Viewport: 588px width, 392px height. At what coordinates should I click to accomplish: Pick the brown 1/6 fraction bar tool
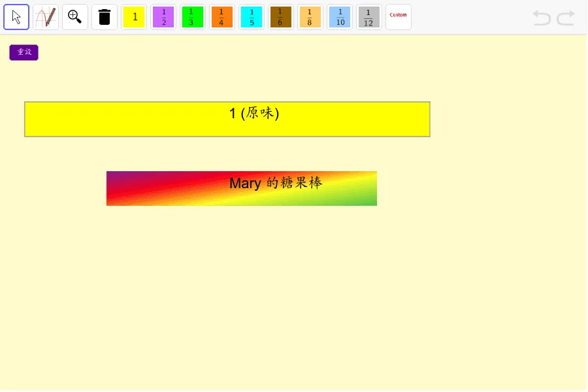click(x=281, y=17)
